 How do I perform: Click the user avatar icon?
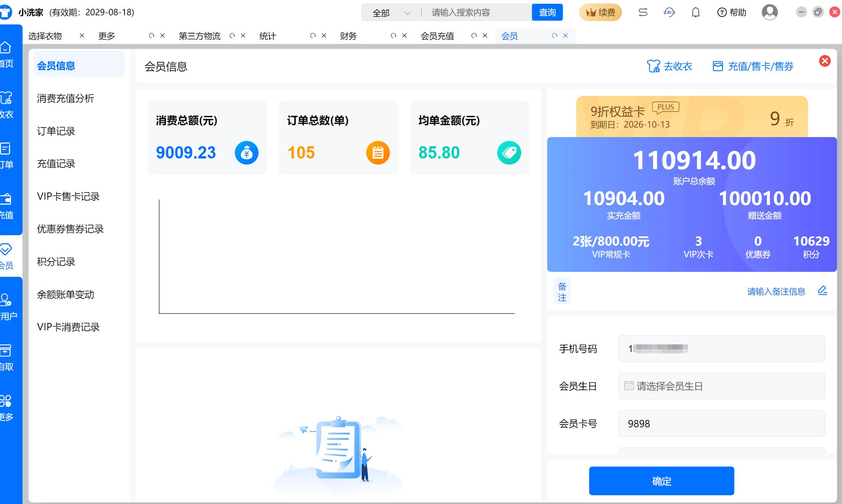coord(769,13)
